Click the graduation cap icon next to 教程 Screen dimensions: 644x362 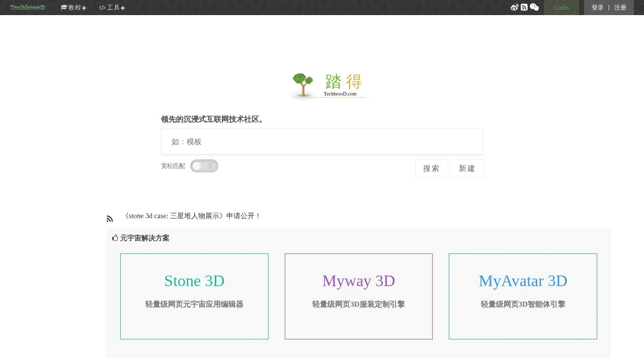point(64,8)
